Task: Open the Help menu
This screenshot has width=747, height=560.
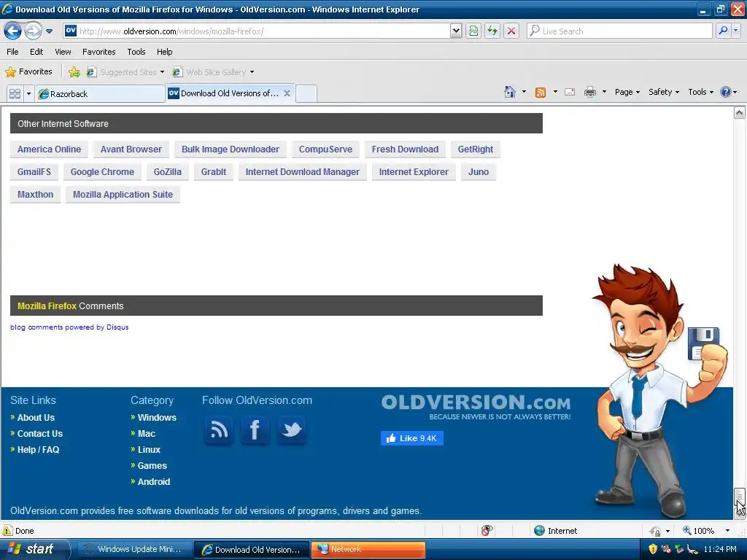Action: coord(164,52)
